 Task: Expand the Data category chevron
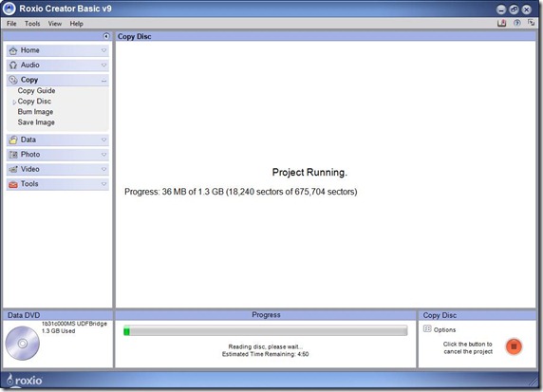click(x=103, y=140)
